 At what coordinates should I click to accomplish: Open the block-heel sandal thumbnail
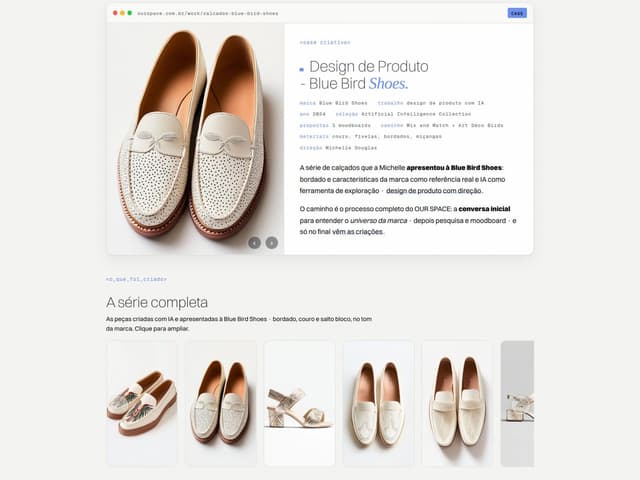point(299,403)
